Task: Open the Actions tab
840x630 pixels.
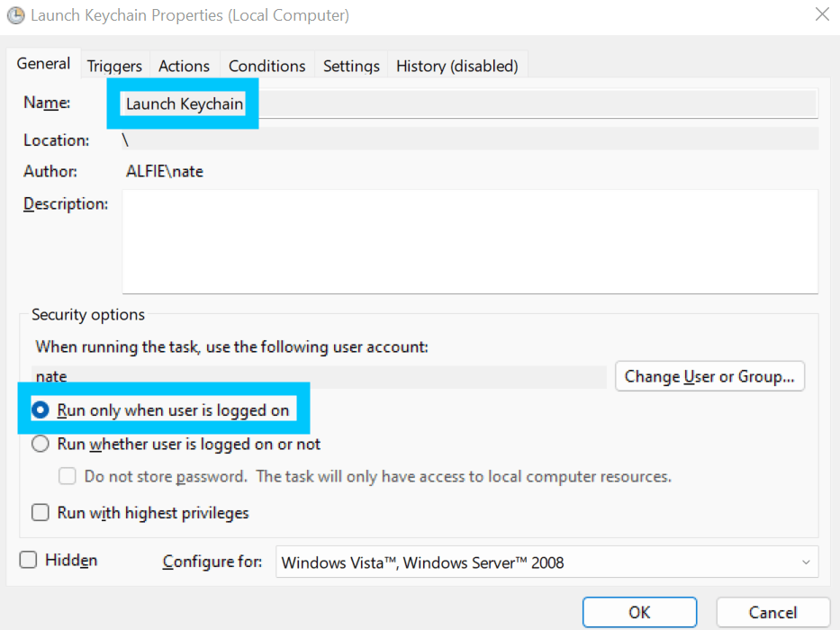Action: pyautogui.click(x=184, y=66)
